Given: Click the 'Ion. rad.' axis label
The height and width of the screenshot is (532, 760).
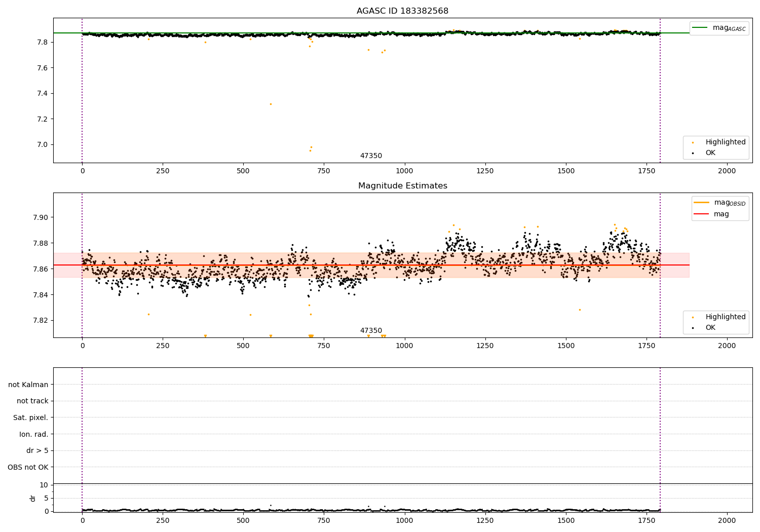Looking at the screenshot, I should click(x=34, y=434).
